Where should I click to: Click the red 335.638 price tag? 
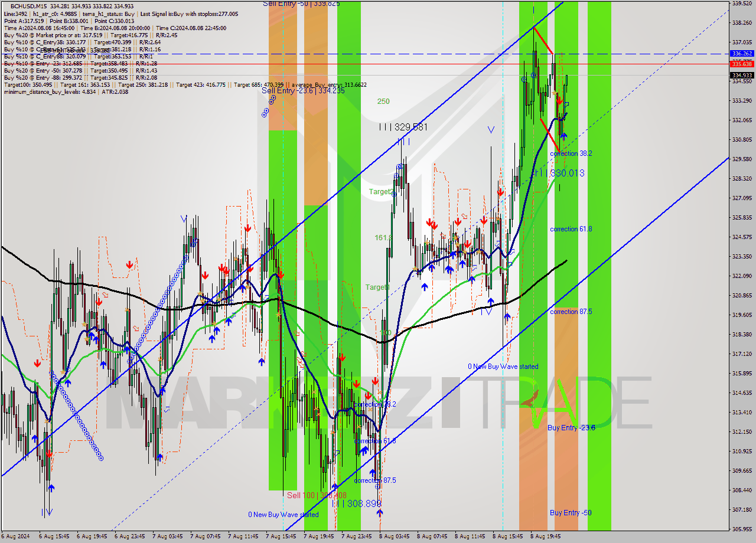tap(742, 63)
